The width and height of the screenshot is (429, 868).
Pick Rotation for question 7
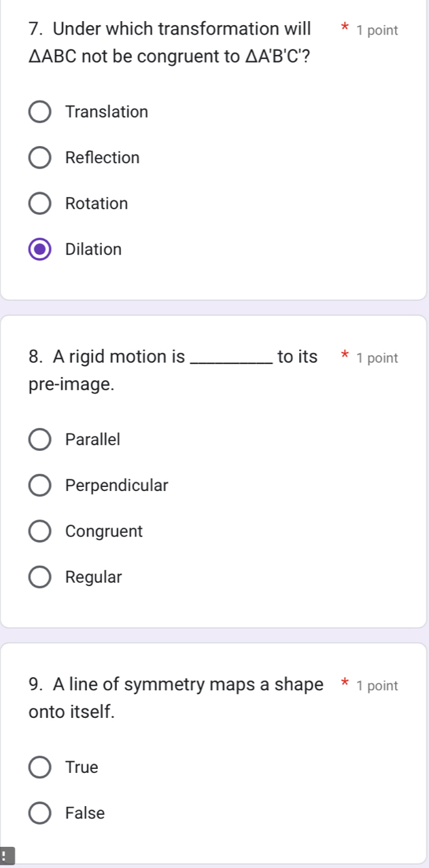pyautogui.click(x=40, y=204)
